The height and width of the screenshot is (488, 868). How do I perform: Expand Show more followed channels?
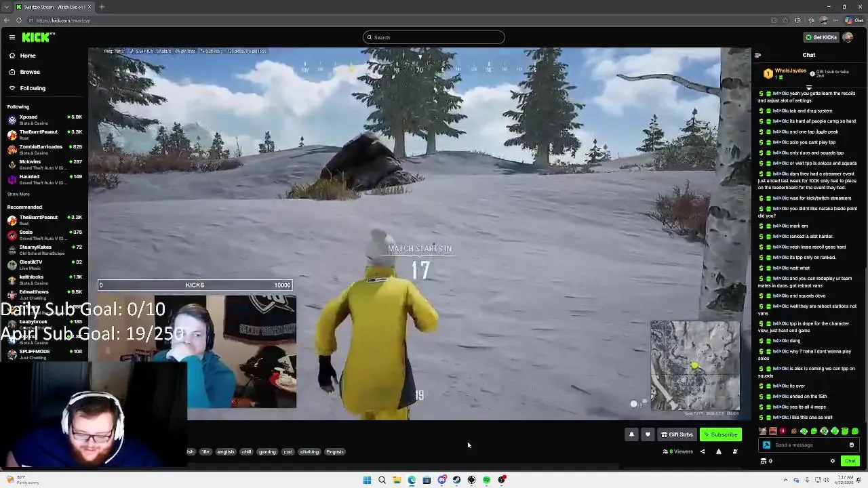(x=18, y=195)
